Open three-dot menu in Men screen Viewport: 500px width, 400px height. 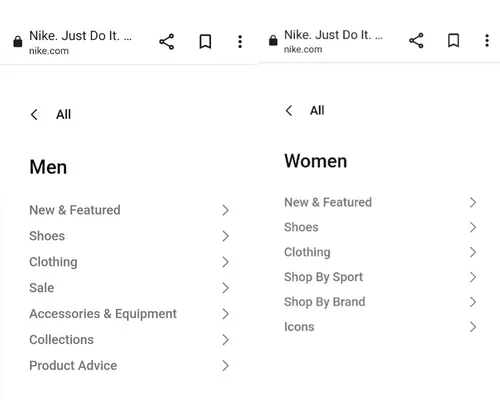click(240, 42)
